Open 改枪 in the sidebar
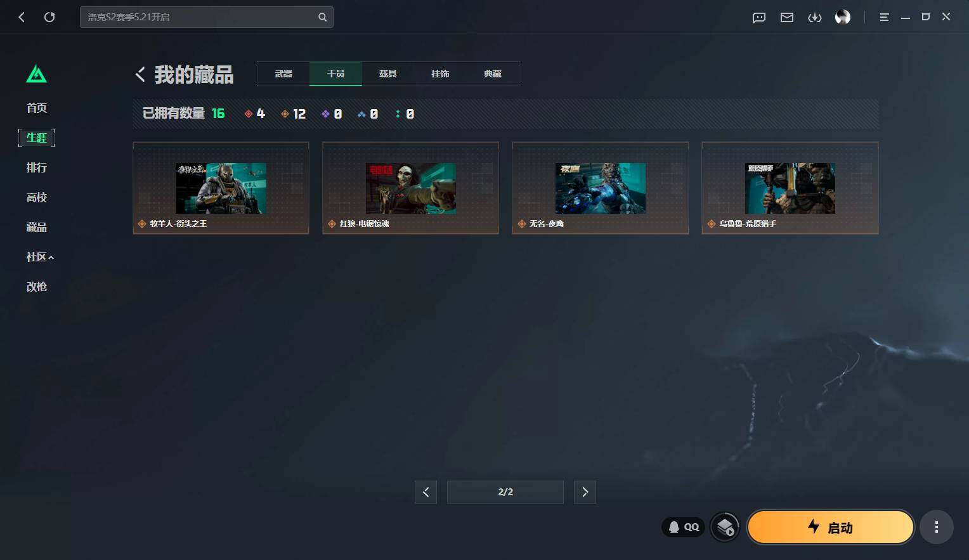 tap(37, 287)
